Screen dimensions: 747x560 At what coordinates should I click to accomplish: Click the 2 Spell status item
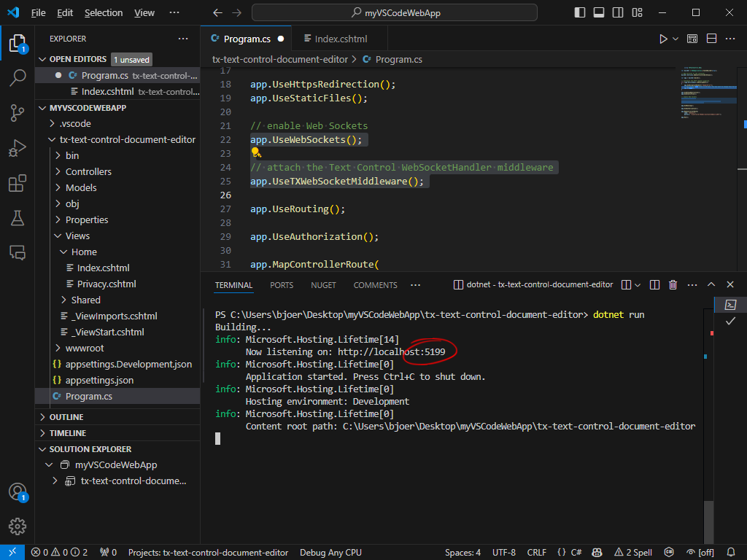point(633,553)
